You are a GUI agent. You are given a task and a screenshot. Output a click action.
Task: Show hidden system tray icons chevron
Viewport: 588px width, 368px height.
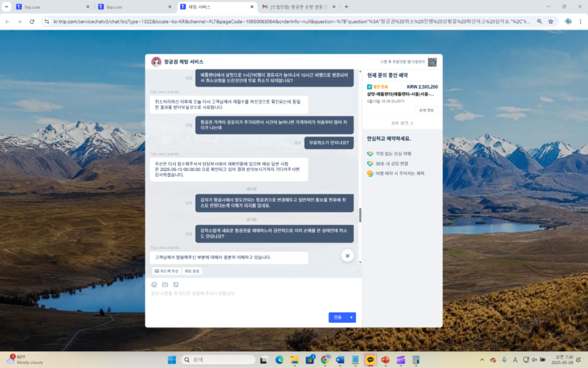(482, 360)
